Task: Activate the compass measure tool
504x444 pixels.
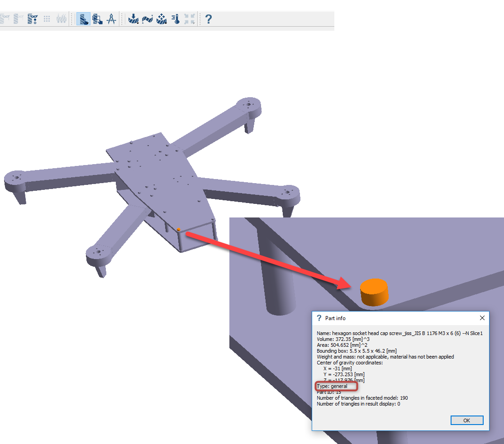Action: (111, 19)
